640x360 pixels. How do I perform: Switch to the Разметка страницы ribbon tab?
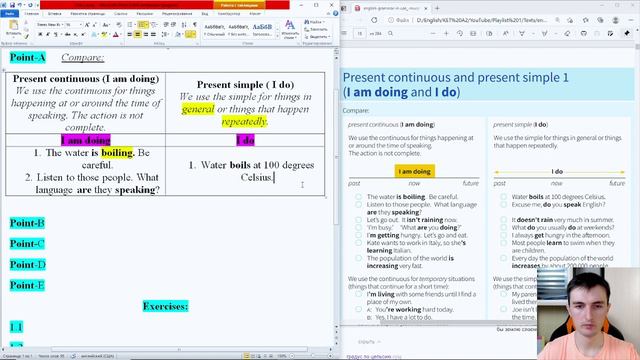click(x=87, y=13)
